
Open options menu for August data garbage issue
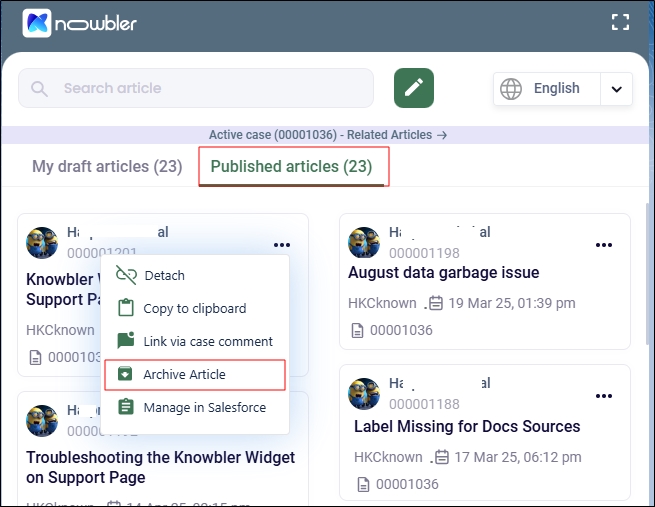[x=604, y=245]
